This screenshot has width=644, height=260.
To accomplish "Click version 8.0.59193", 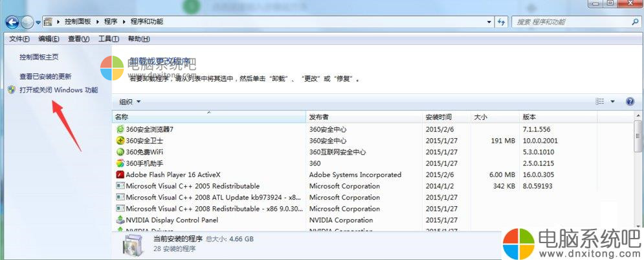I will pos(537,186).
